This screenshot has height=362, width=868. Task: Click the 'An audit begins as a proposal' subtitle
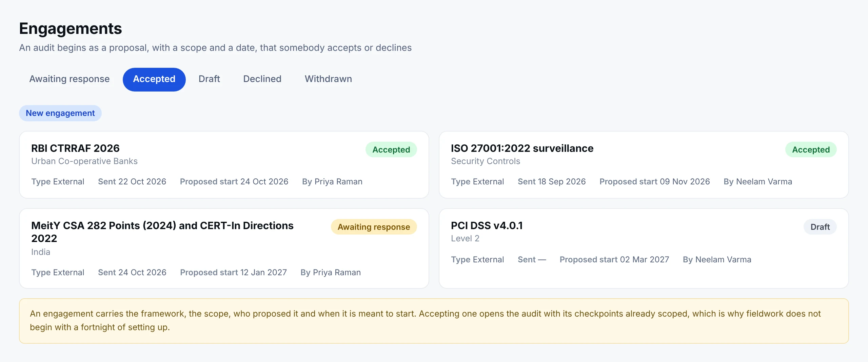tap(215, 48)
